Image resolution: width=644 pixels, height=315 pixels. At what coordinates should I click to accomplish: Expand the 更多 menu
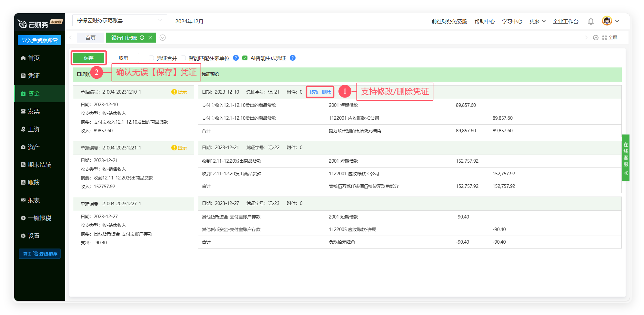(x=537, y=21)
